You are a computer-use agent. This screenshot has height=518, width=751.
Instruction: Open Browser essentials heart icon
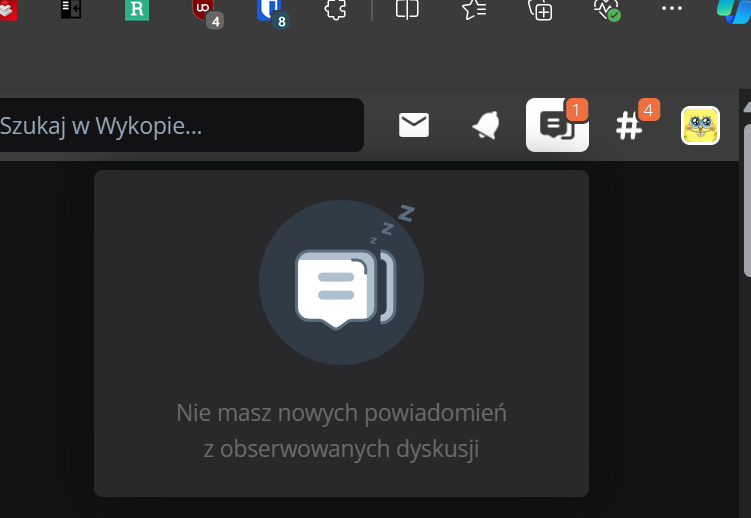606,10
